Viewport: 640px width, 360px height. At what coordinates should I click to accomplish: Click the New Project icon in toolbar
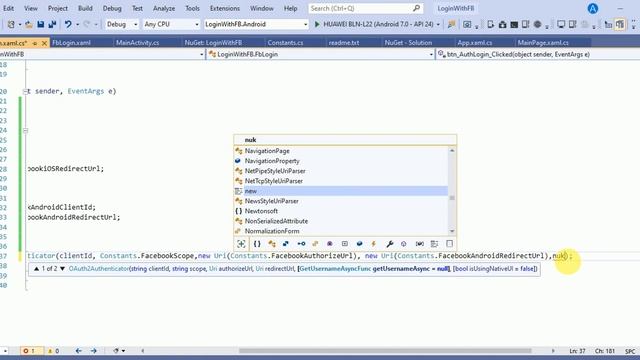click(x=11, y=24)
